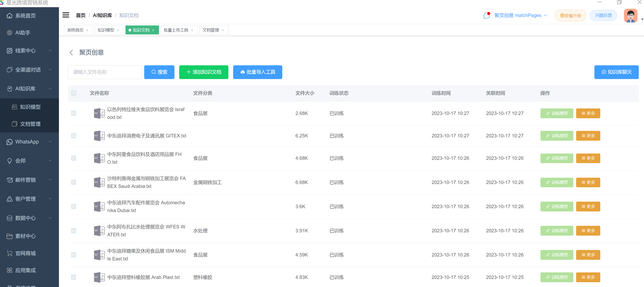The width and height of the screenshot is (644, 287).
Task: Check the row for FABEX Saudi Arabia.txt
Action: [x=74, y=182]
